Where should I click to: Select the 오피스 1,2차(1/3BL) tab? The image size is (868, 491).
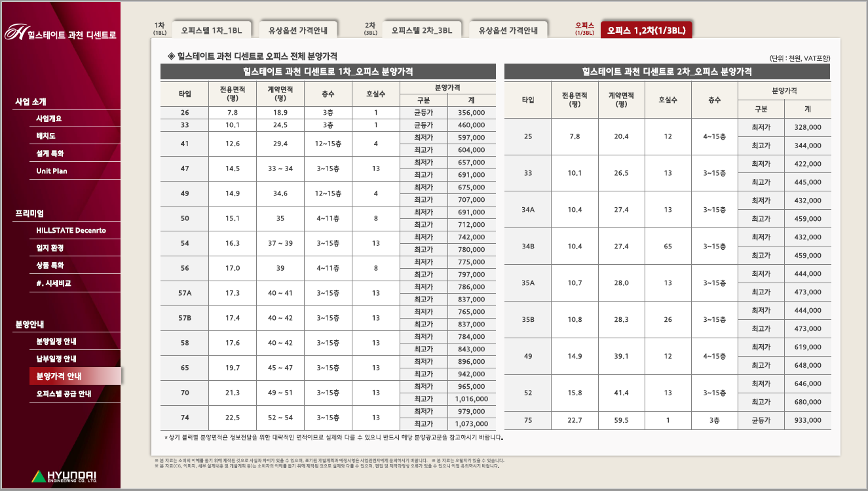click(646, 30)
